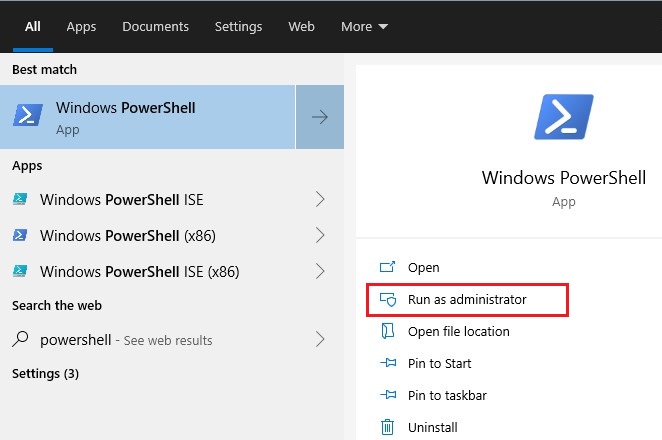The height and width of the screenshot is (440, 662).
Task: Click the Best match section heading
Action: (x=44, y=69)
